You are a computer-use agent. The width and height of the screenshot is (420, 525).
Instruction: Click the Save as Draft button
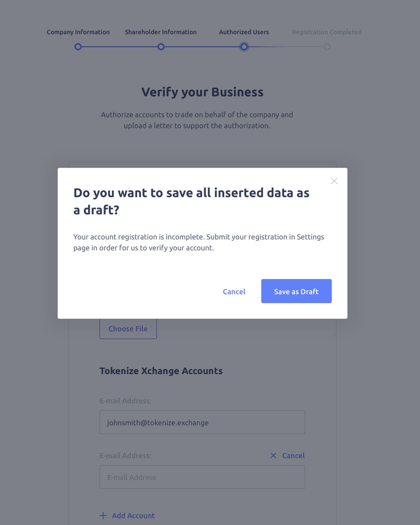click(x=296, y=291)
